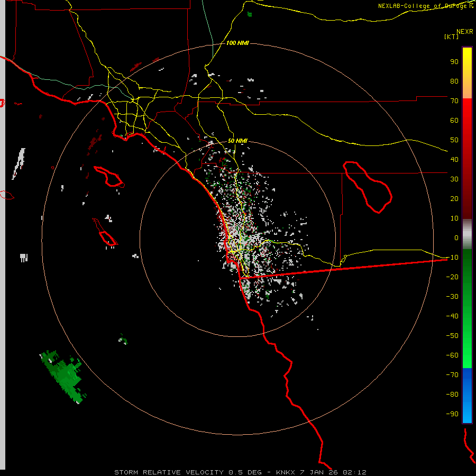The height and width of the screenshot is (476, 476).
Task: Click the gray zero-velocity segment of the color bar
Action: tap(467, 234)
